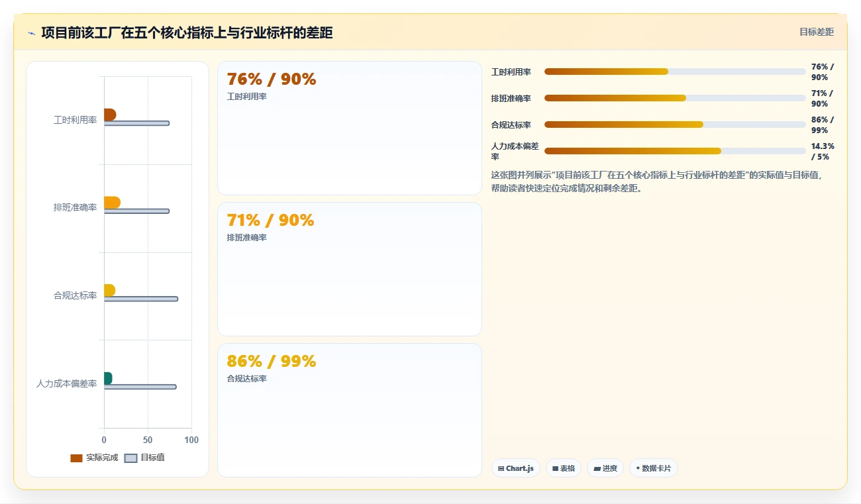Click the 76% / 90% progress value text

[x=823, y=72]
